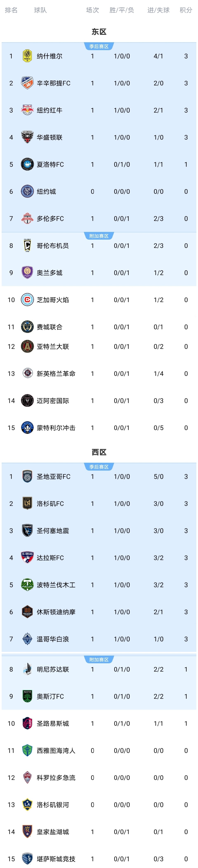Click the 积分 column header

pos(186,10)
